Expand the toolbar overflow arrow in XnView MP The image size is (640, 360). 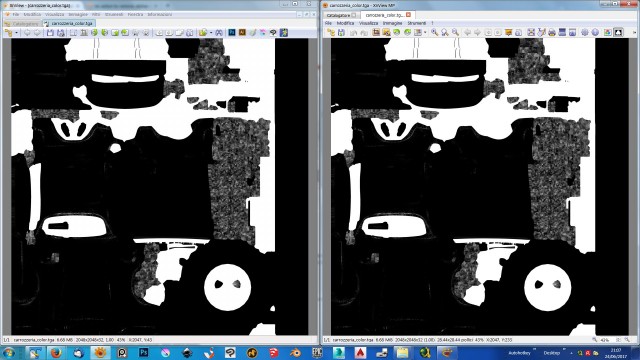(634, 32)
